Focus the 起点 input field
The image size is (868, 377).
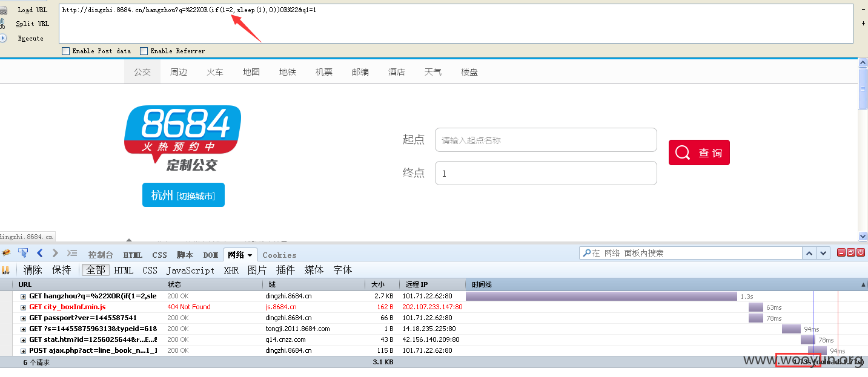[x=546, y=140]
